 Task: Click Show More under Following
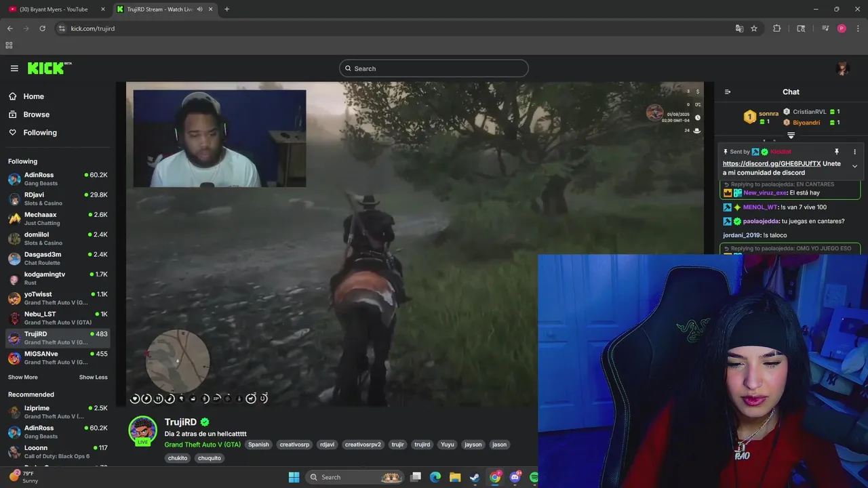pos(23,378)
